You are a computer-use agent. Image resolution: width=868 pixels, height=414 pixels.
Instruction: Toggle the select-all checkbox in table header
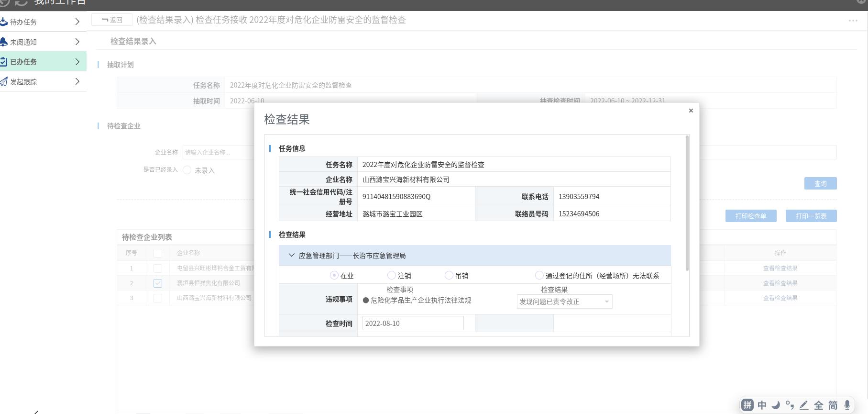click(158, 253)
